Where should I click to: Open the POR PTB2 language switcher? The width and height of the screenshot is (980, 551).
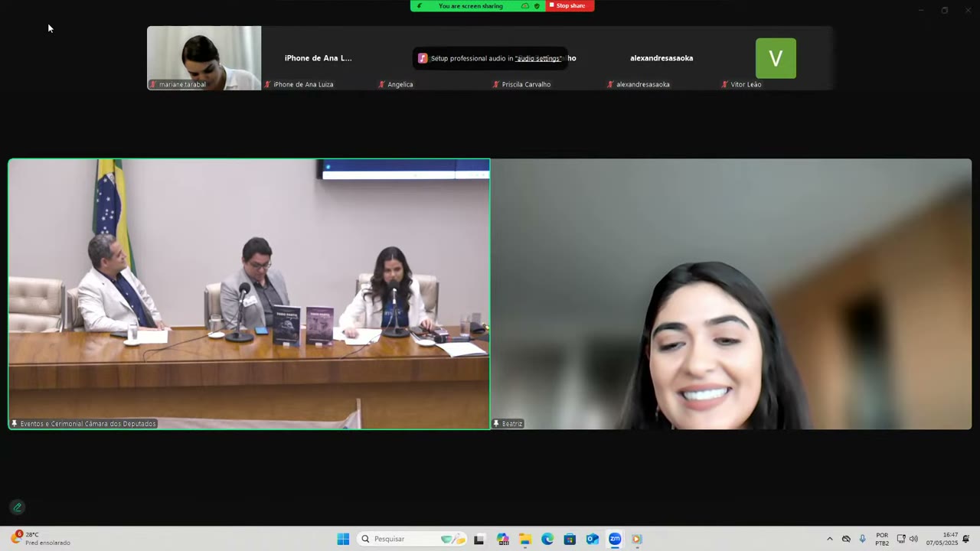pyautogui.click(x=882, y=539)
